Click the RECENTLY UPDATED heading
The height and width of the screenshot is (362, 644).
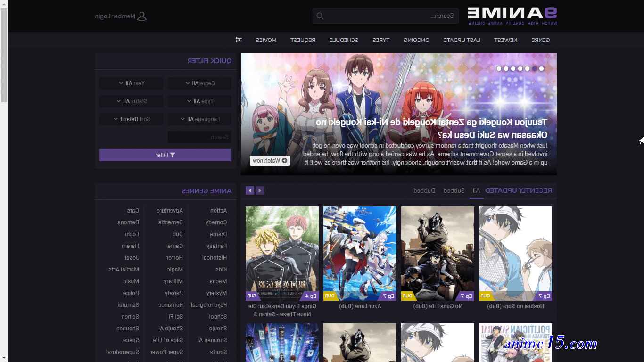coord(519,190)
